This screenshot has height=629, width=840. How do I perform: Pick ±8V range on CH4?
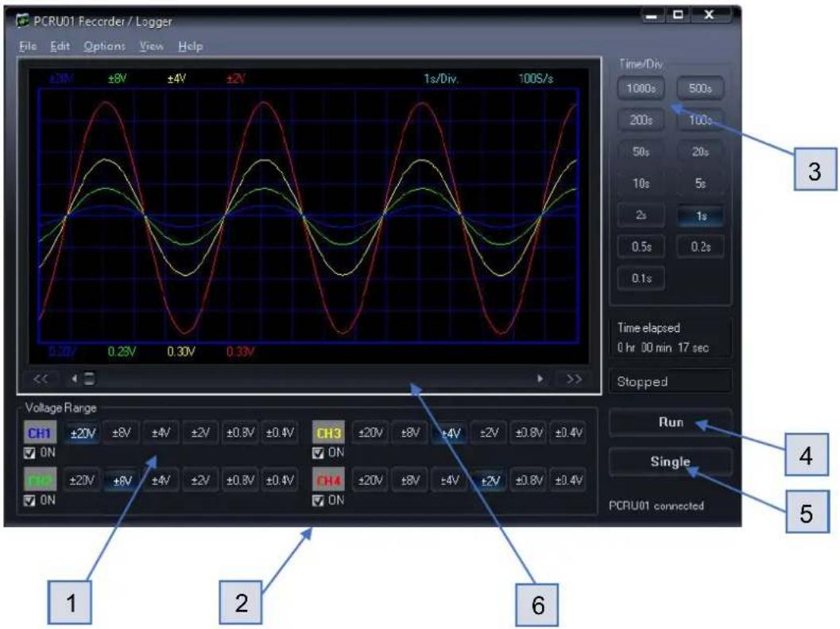point(410,480)
